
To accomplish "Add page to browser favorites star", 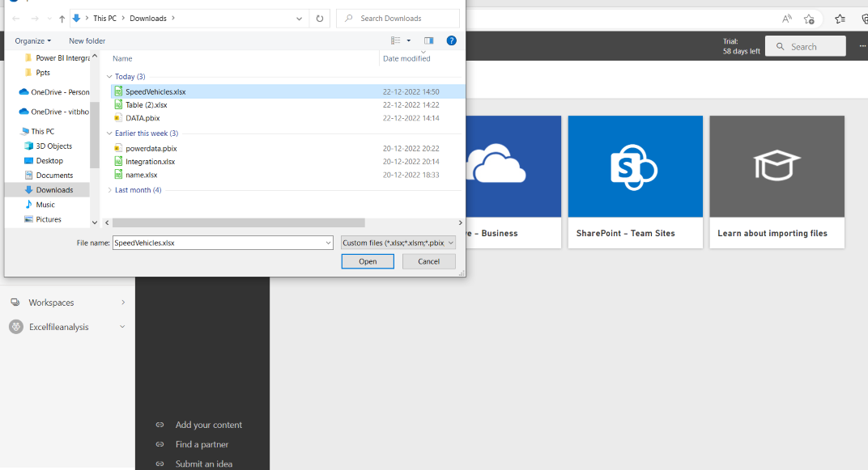I will pos(809,19).
